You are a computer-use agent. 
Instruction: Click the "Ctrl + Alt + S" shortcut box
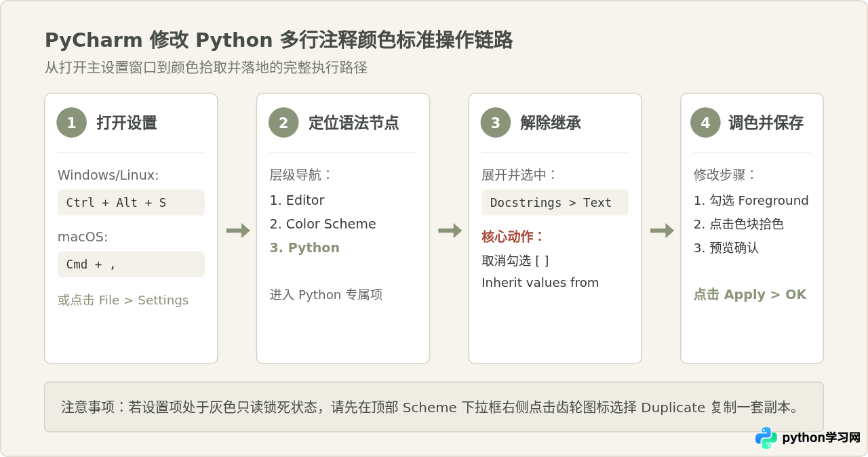131,203
